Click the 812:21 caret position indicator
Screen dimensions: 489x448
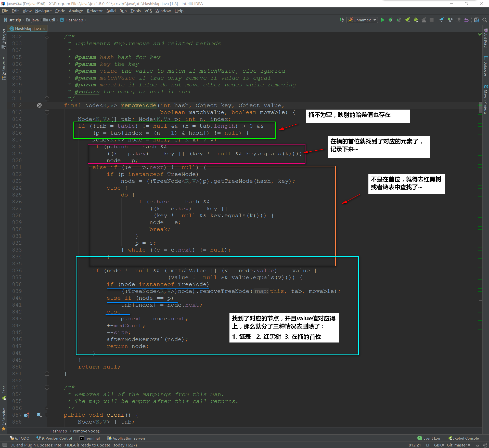click(x=415, y=445)
